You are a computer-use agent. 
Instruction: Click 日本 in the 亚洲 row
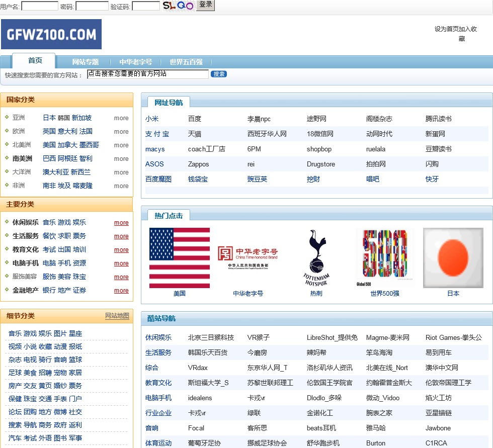point(49,118)
